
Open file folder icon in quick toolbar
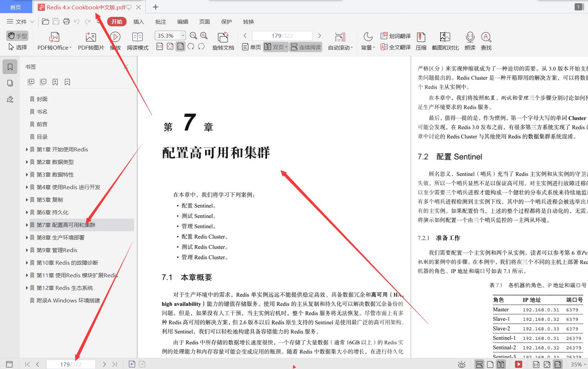pyautogui.click(x=46, y=22)
